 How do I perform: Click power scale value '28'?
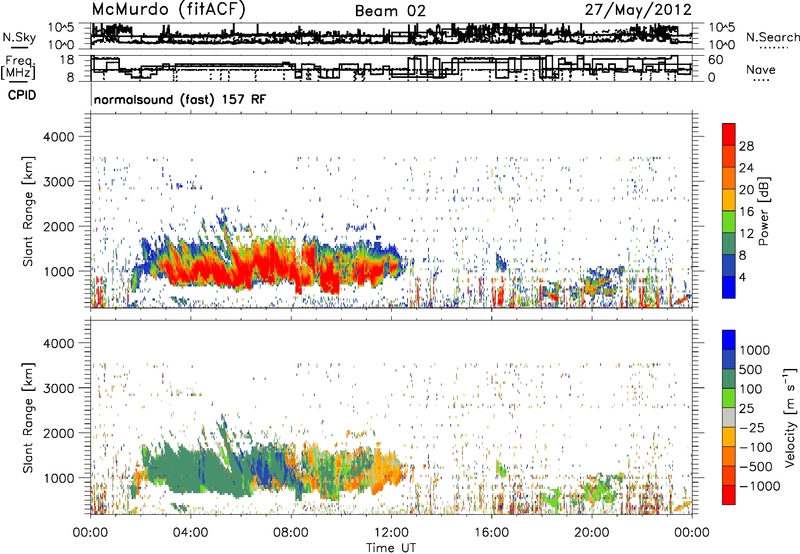[746, 146]
